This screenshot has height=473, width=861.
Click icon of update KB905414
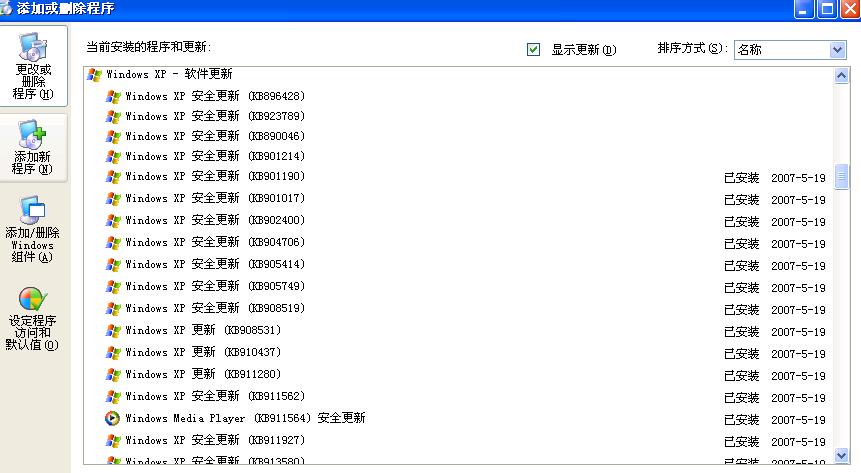pos(113,264)
